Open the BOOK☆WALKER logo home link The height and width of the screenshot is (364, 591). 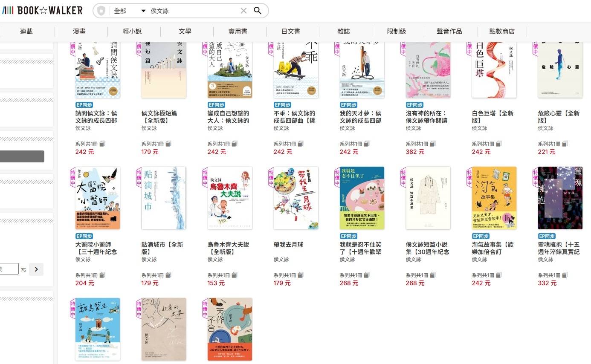[x=43, y=10]
